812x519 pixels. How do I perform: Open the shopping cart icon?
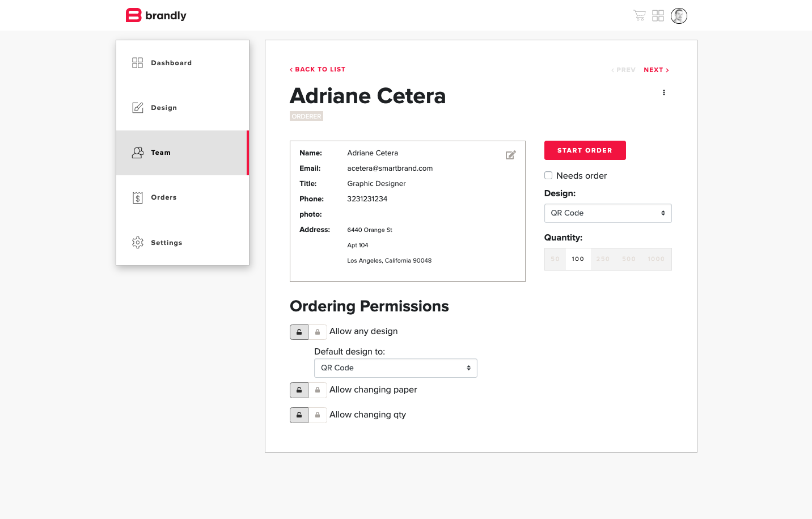pos(639,16)
